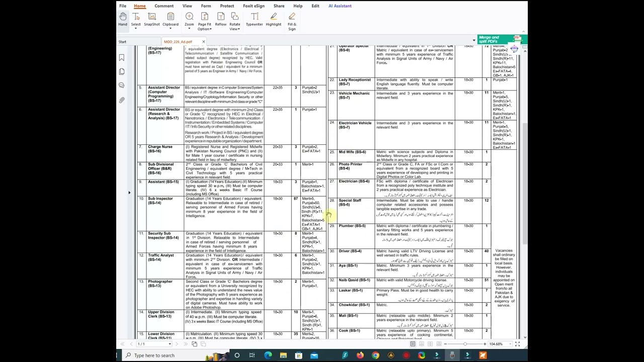The width and height of the screenshot is (644, 362).
Task: Click the Zoom tool icon
Action: pyautogui.click(x=189, y=17)
